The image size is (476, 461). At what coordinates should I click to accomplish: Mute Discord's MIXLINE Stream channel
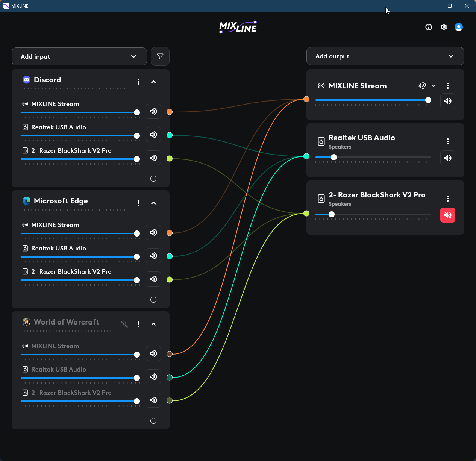153,111
